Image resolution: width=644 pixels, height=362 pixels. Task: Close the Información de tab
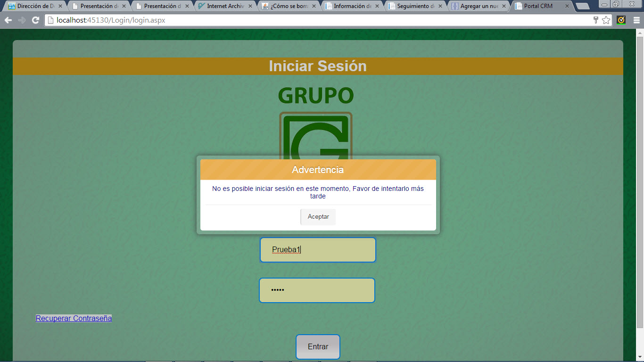tap(377, 7)
